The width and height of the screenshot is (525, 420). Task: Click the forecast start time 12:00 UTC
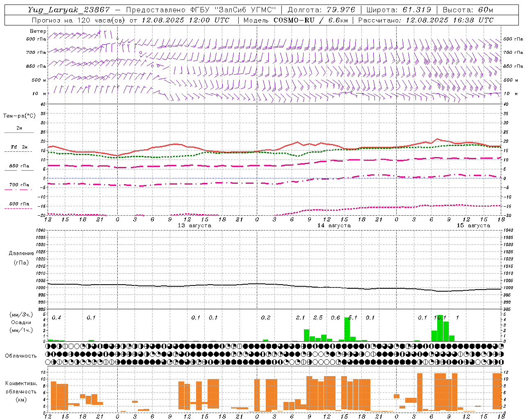pyautogui.click(x=209, y=20)
